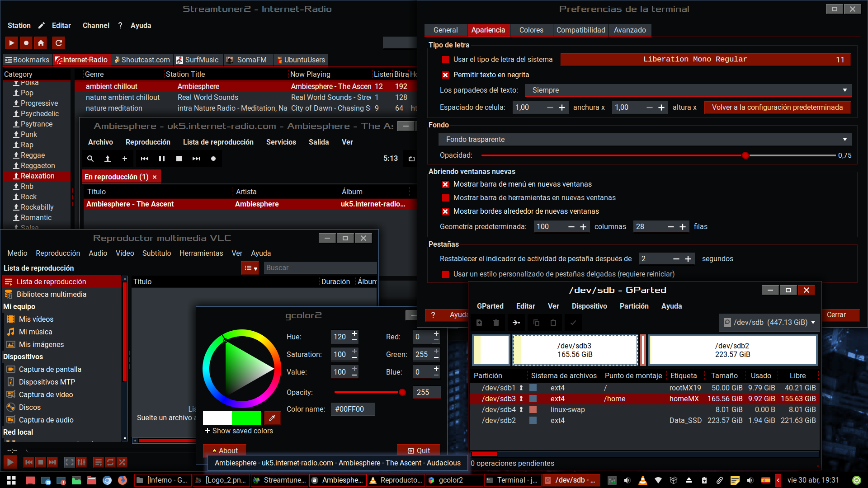Toggle 'Permitir texto en negrita' checkbox
This screenshot has width=868, height=488.
coord(445,75)
